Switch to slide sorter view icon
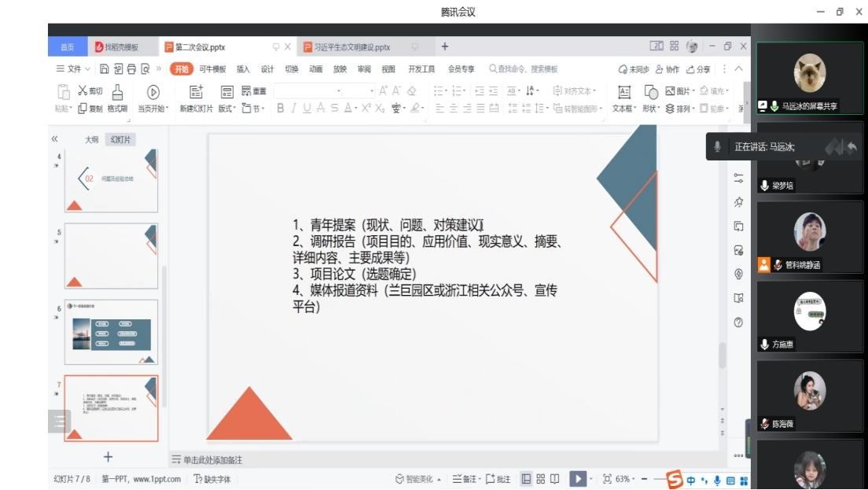Screen dimensions: 868x490 (541, 479)
